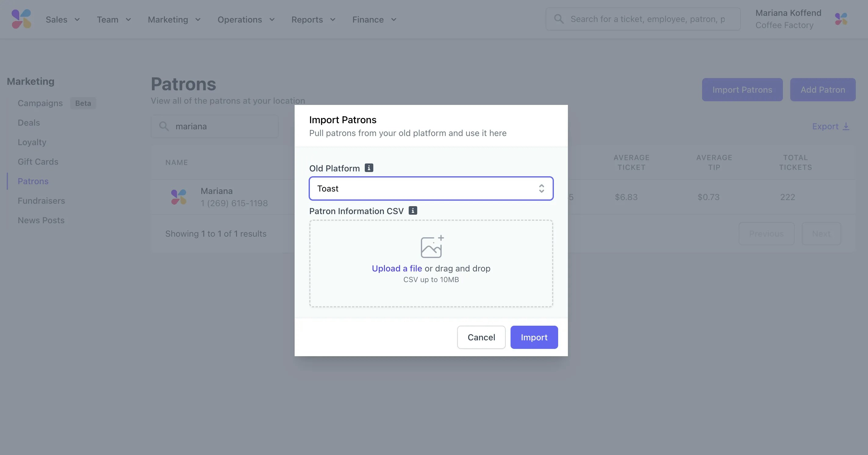This screenshot has width=868, height=455.
Task: Click the Mariana Koffend account name
Action: click(x=788, y=13)
